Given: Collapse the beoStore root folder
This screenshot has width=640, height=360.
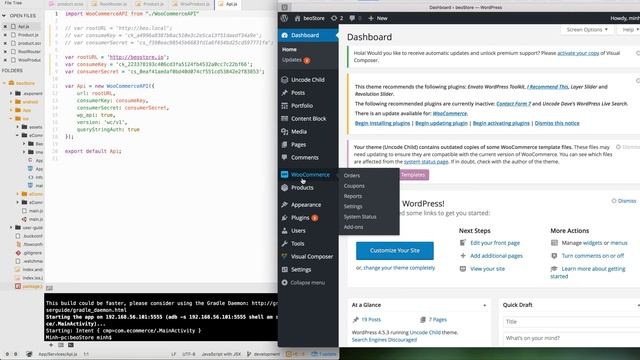Looking at the screenshot, I should click(x=4, y=83).
